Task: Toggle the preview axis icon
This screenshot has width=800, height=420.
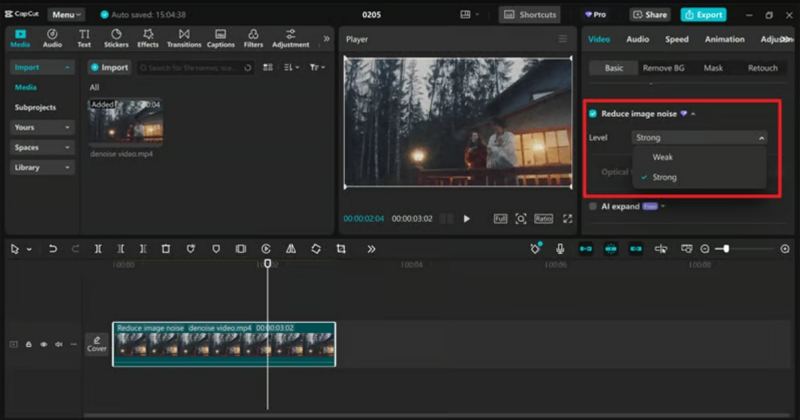Action: click(x=661, y=249)
